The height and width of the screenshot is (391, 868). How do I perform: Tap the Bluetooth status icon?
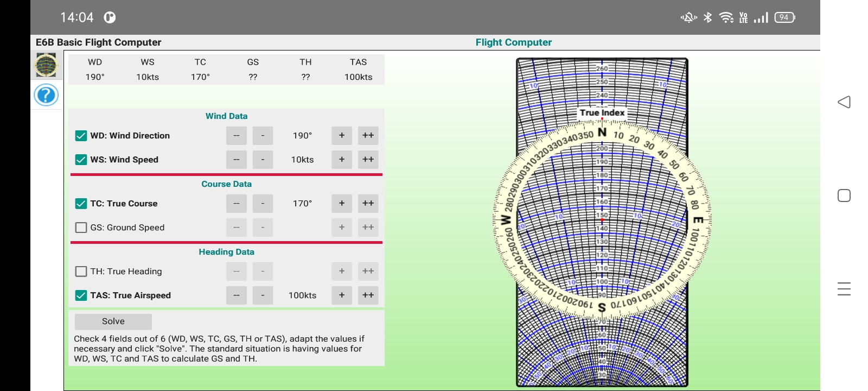[707, 17]
